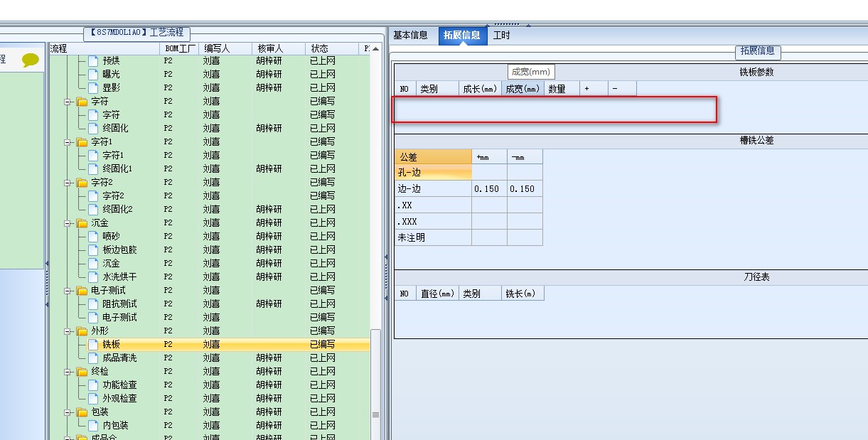868x440 pixels.
Task: Click the document icon of 终固化1
Action: (93, 169)
